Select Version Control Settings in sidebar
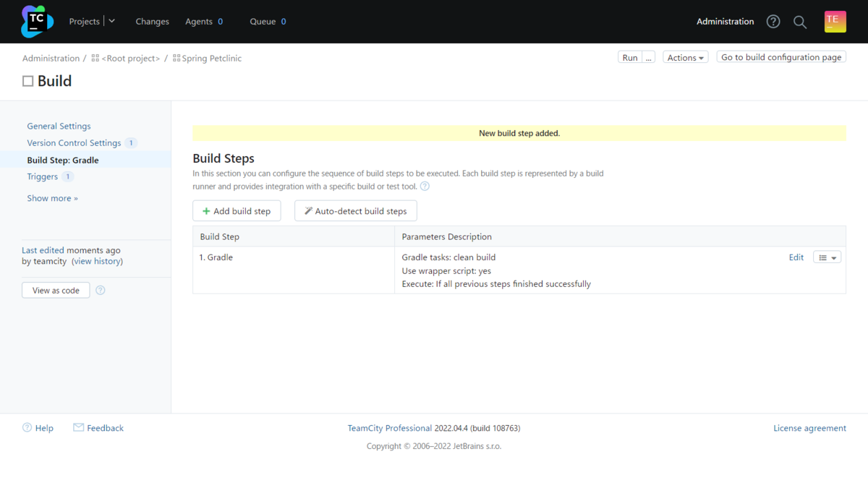 (x=74, y=143)
